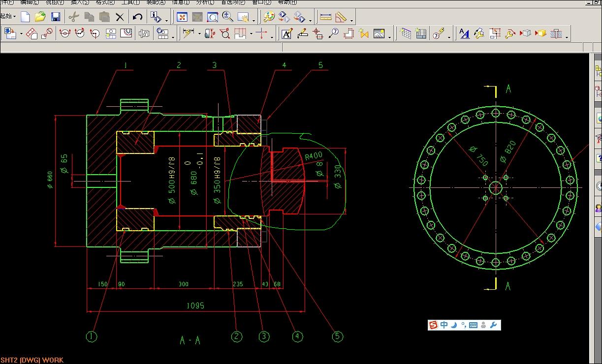The image size is (602, 364).
Task: Activate the zoom in/out magnifier icon
Action: pos(227,17)
